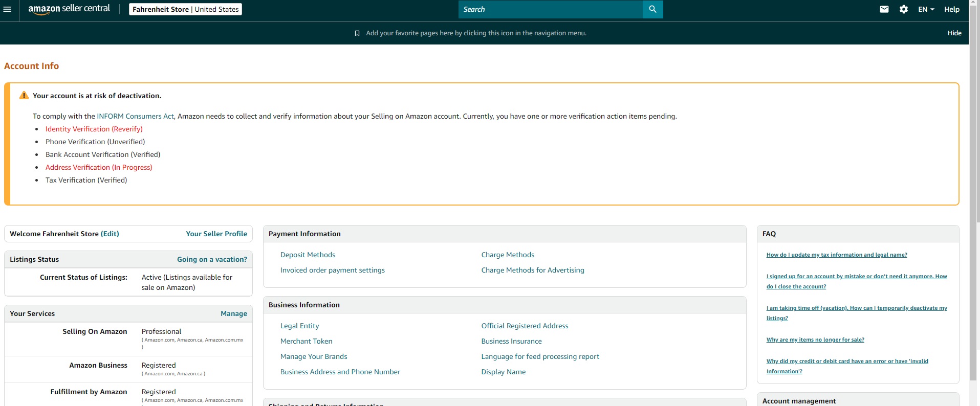The image size is (980, 406).
Task: Select the Bank Account Verification (Verified) text
Action: tap(103, 154)
